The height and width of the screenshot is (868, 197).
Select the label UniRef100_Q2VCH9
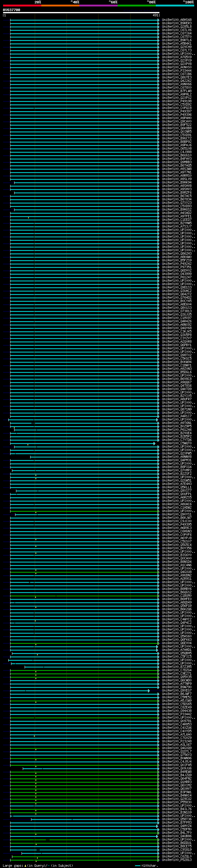coord(177,47)
